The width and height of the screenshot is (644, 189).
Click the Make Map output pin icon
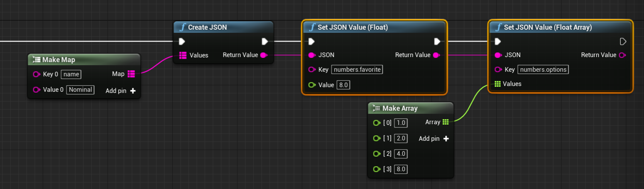point(131,74)
